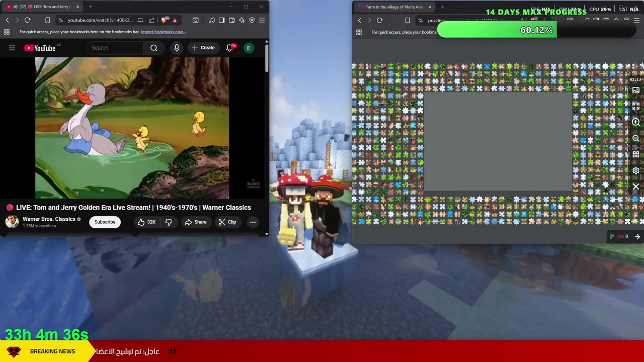
Task: Close the puzzle toolbar with X
Action: click(636, 187)
